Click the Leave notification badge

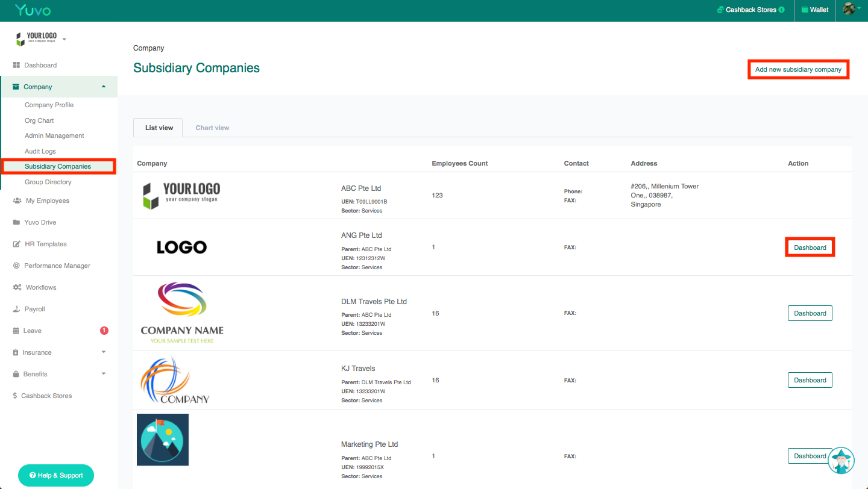[x=104, y=330]
